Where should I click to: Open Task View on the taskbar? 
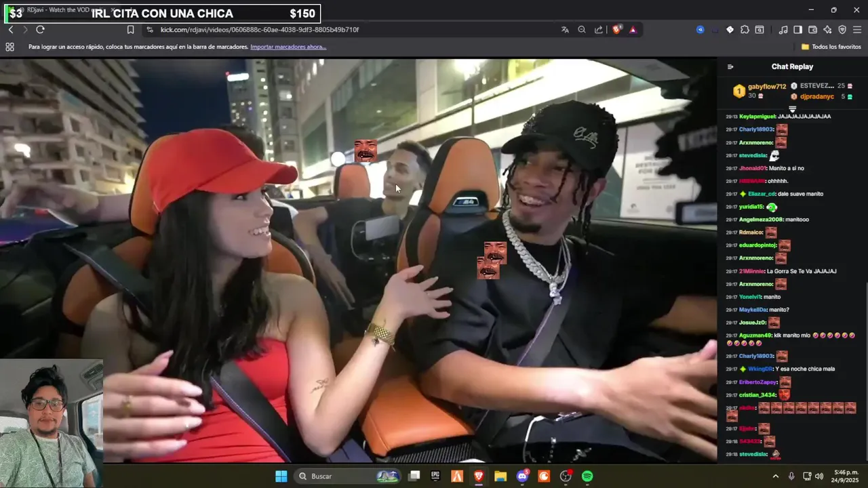(x=414, y=476)
